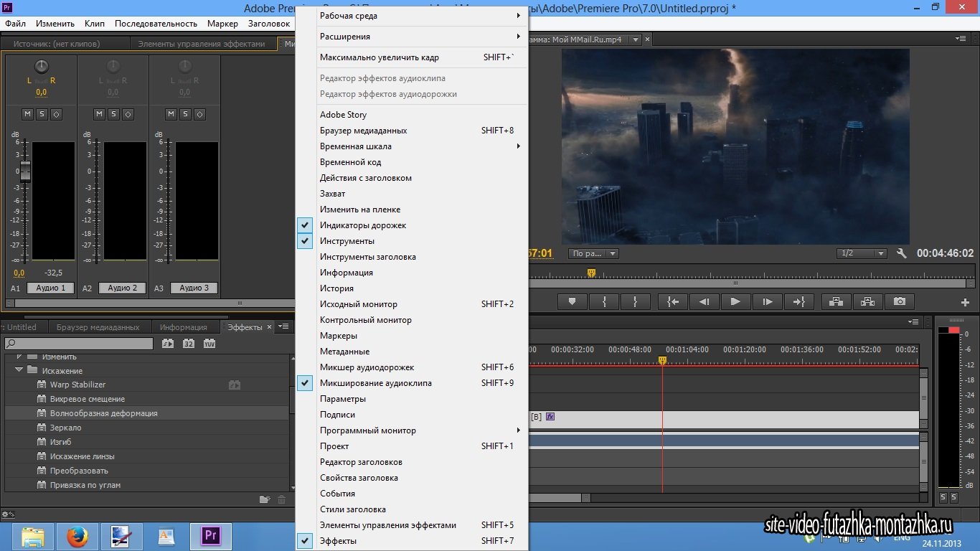980x551 pixels.
Task: Toggle the left solo button under audio meters
Action: point(943,497)
